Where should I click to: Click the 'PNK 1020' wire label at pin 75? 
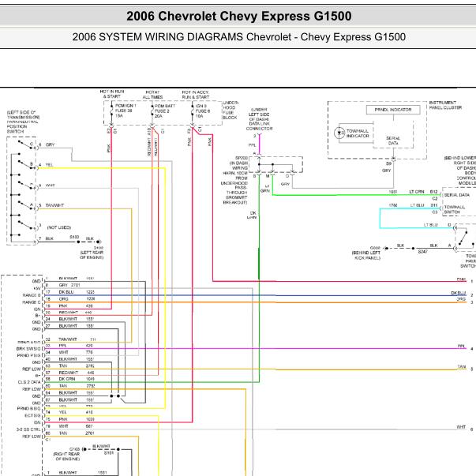77,419
